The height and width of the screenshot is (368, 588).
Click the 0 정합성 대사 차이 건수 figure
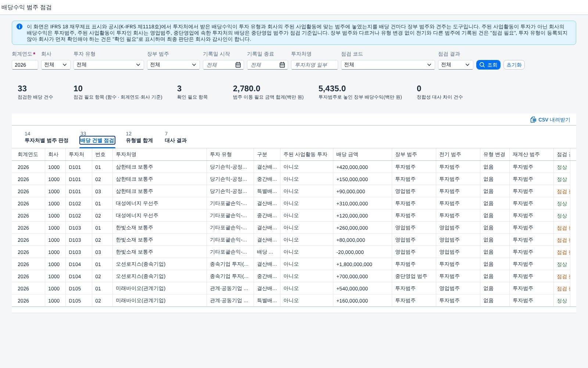click(x=419, y=89)
